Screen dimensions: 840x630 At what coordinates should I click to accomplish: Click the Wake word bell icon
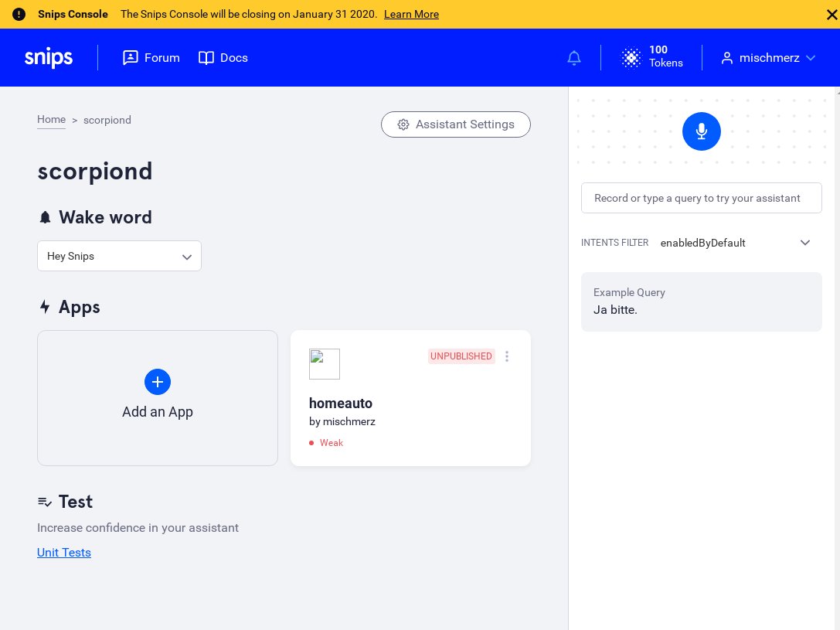pos(45,217)
